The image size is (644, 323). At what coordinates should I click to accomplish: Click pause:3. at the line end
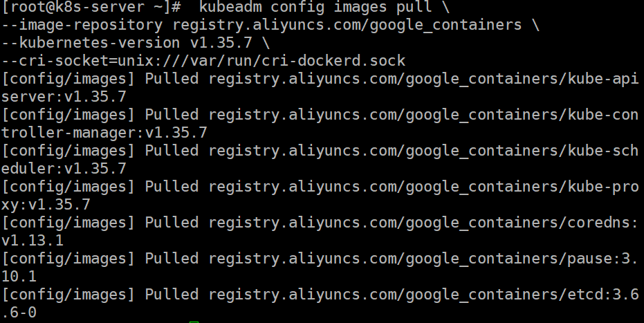click(603, 259)
